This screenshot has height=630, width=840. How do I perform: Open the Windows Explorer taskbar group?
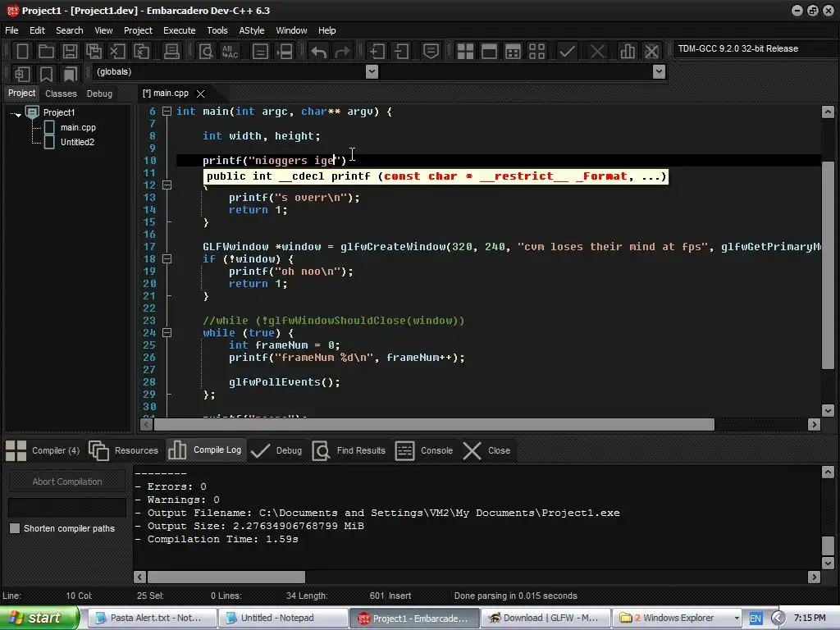click(x=677, y=618)
